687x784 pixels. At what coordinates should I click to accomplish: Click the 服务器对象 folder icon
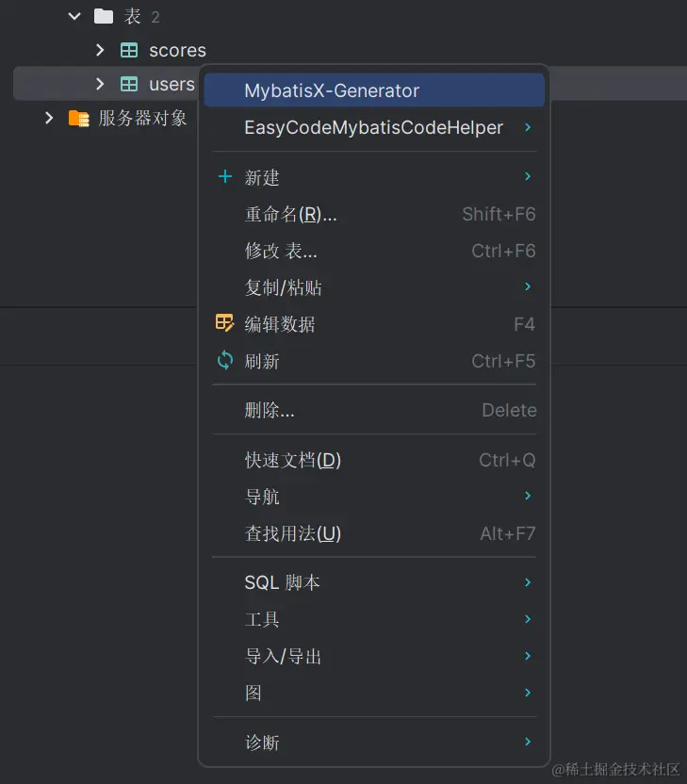(78, 119)
